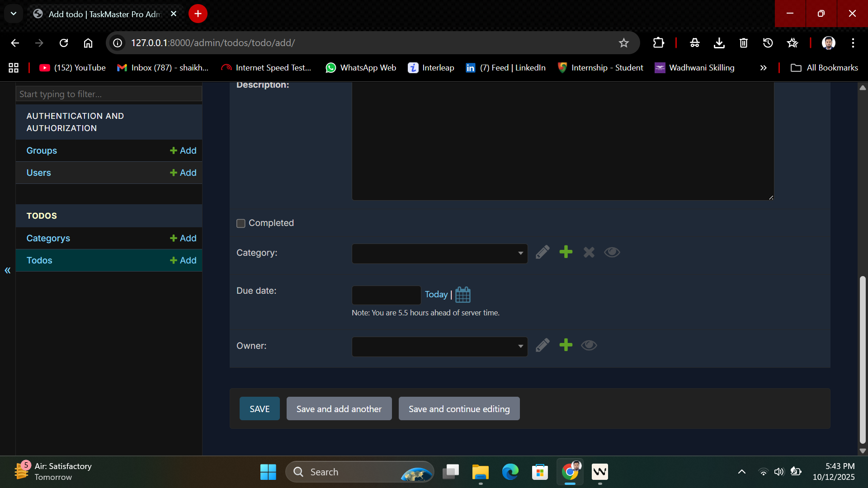Reload the current page
This screenshot has height=488, width=868.
click(64, 43)
